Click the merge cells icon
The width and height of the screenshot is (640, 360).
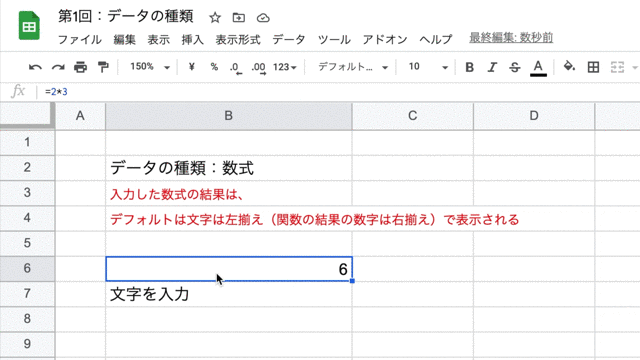617,67
